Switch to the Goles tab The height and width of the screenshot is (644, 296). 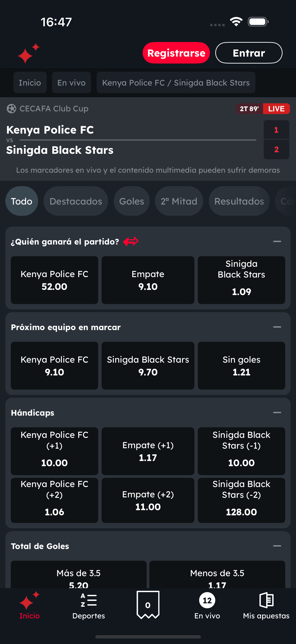click(132, 201)
